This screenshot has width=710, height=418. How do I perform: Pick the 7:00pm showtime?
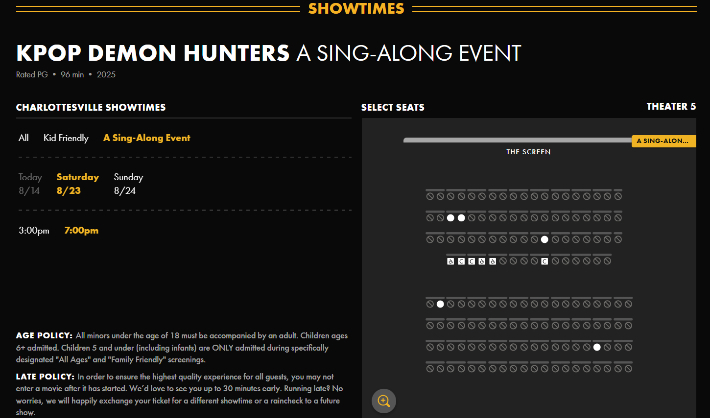point(81,231)
